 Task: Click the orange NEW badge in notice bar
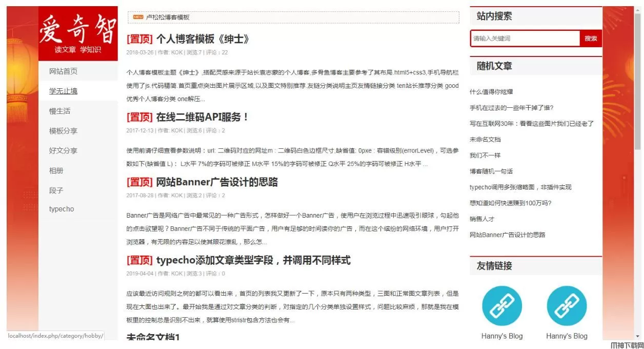138,17
